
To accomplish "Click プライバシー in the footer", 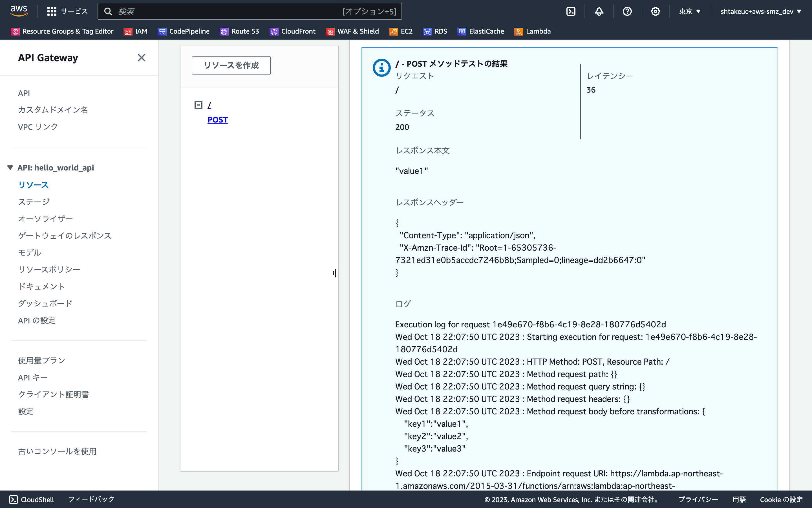I will tap(698, 500).
